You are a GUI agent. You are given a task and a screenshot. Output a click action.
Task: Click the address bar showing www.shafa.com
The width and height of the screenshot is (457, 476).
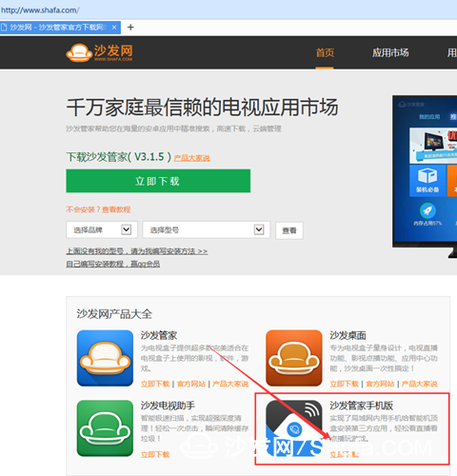[228, 10]
